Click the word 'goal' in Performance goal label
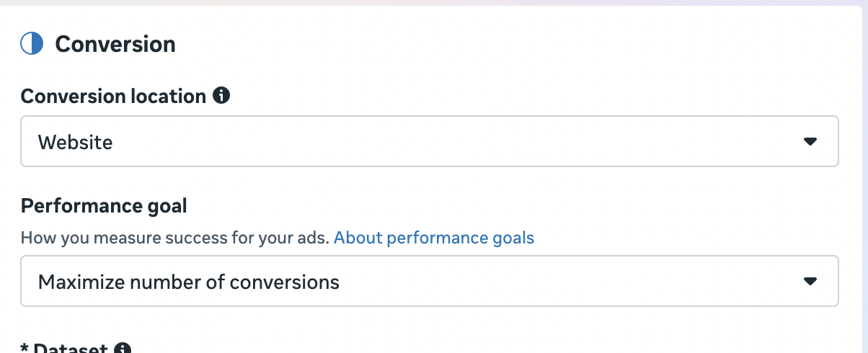This screenshot has width=868, height=353. tap(165, 207)
